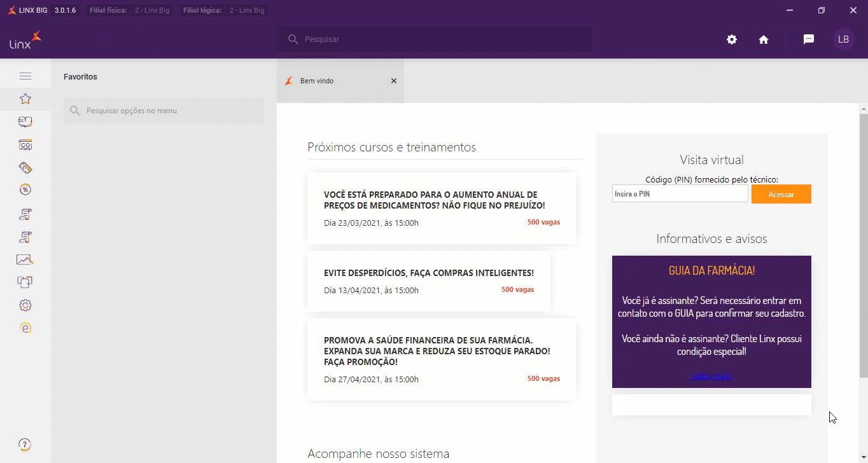Click '500 vagas' on the 23/03 course
Viewport: 868px width, 463px height.
tap(543, 222)
